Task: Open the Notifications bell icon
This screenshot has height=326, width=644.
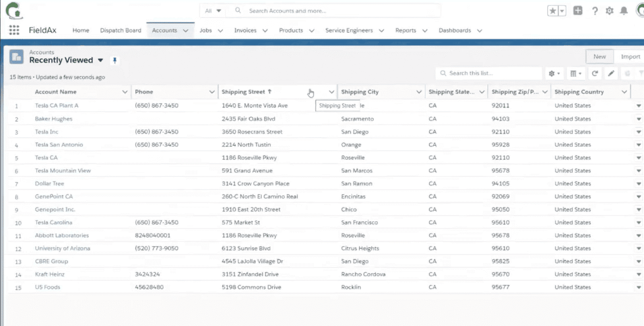Action: pos(624,11)
